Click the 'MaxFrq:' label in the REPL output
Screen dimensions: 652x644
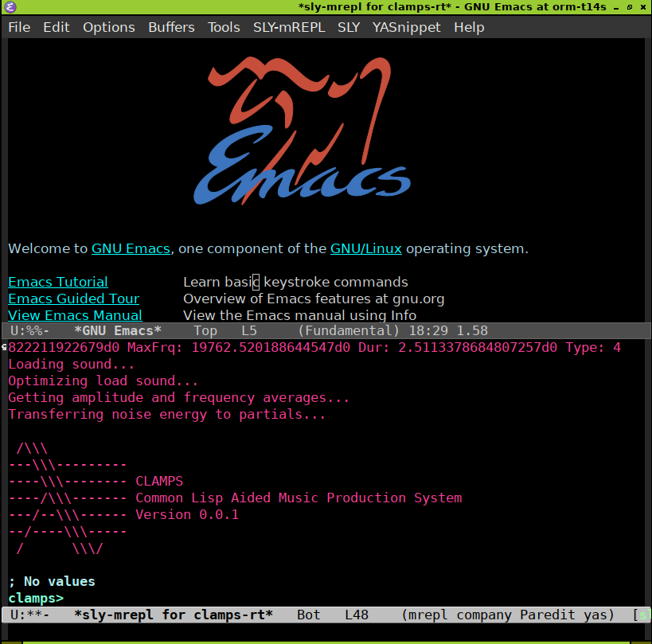155,348
